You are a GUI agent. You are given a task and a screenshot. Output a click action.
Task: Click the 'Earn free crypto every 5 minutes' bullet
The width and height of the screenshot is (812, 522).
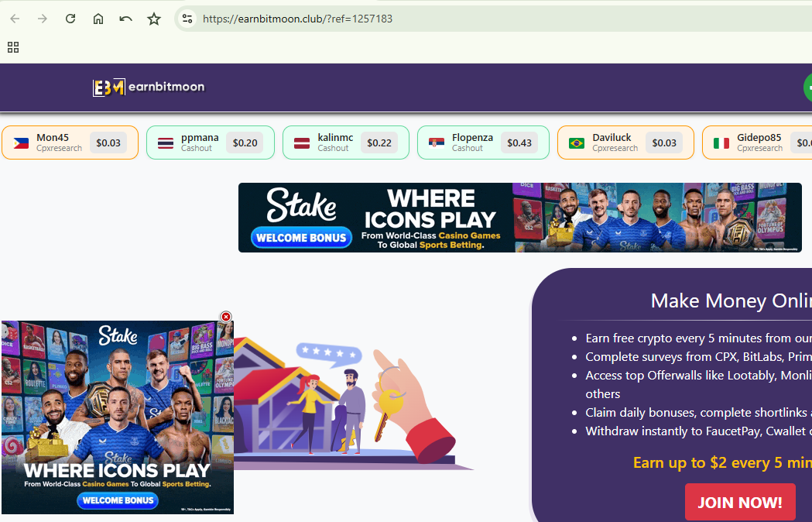(x=698, y=338)
